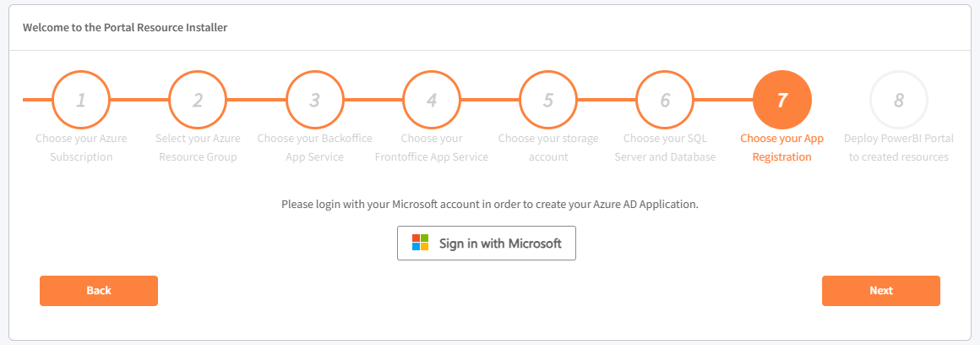Viewport: 980px width, 345px height.
Task: Click the active step 7 orange circle
Action: [x=781, y=101]
